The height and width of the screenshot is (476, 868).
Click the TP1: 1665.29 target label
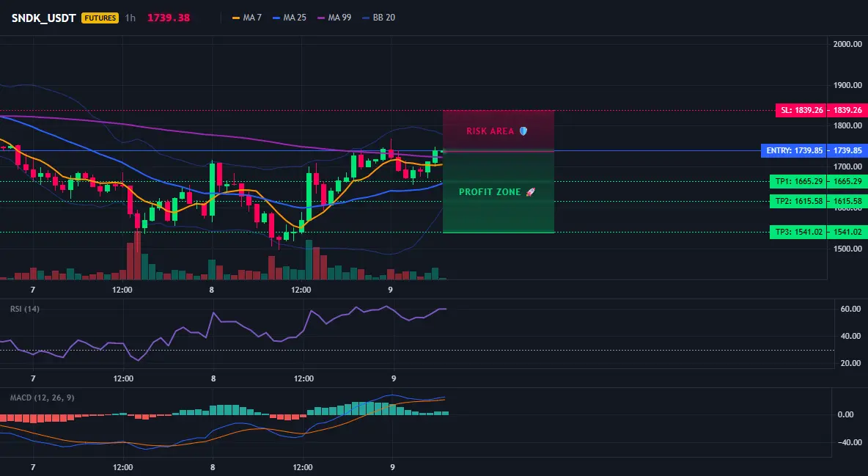click(799, 181)
